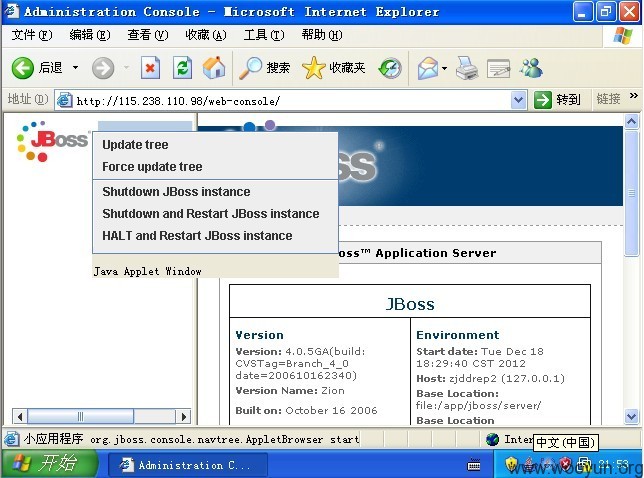The image size is (644, 478).
Task: Expand the Forward button history dropdown
Action: [126, 68]
